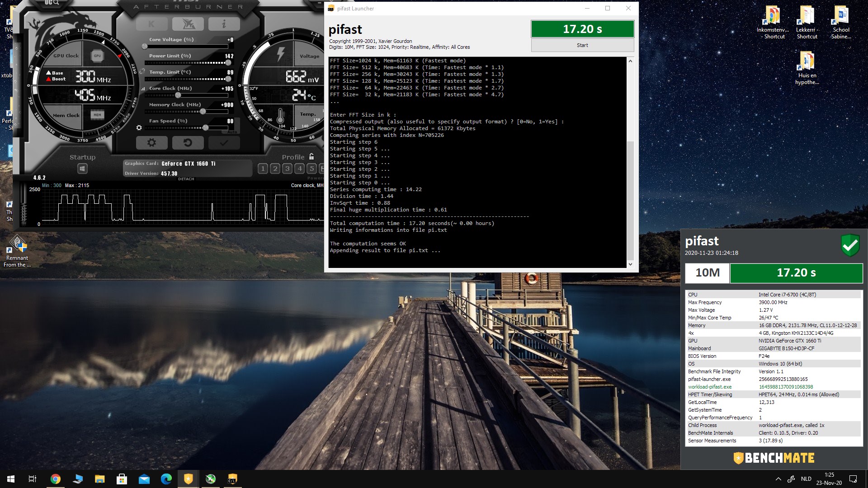868x488 pixels.
Task: Open Microsoft Store from taskbar
Action: pos(122,479)
